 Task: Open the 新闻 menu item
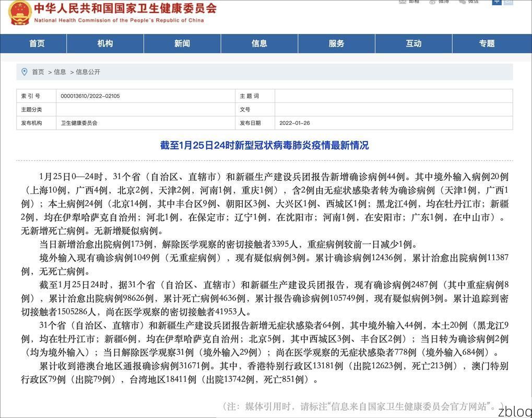click(x=182, y=44)
